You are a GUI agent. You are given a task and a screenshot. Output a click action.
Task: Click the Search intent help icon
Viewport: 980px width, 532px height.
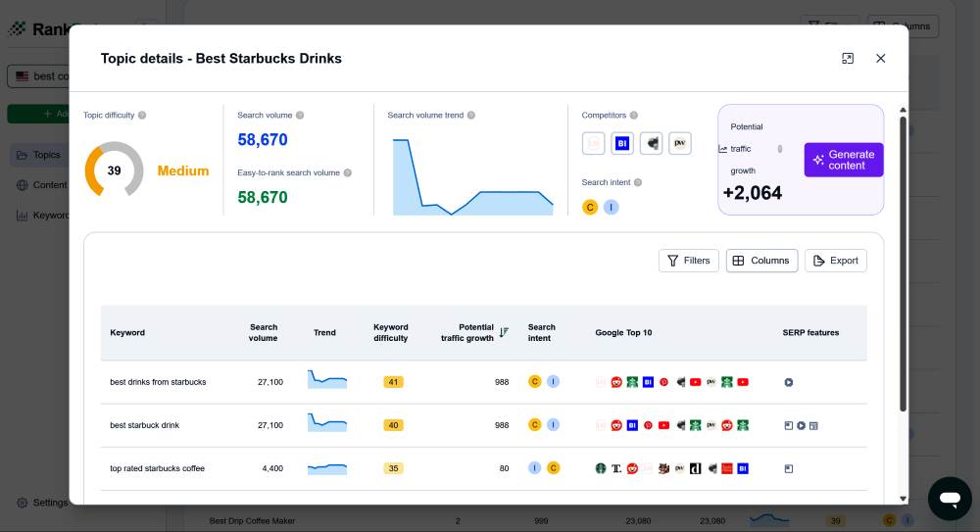[x=638, y=182]
